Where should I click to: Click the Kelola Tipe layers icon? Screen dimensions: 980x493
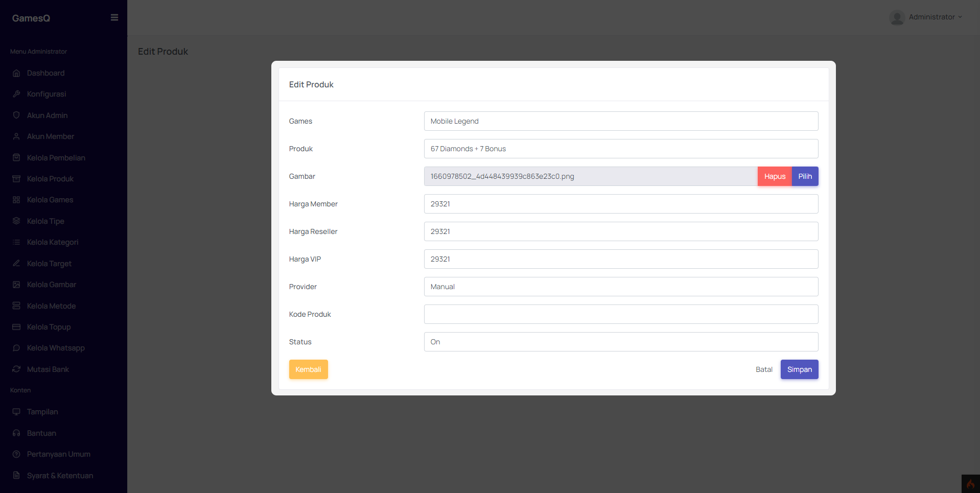tap(16, 221)
